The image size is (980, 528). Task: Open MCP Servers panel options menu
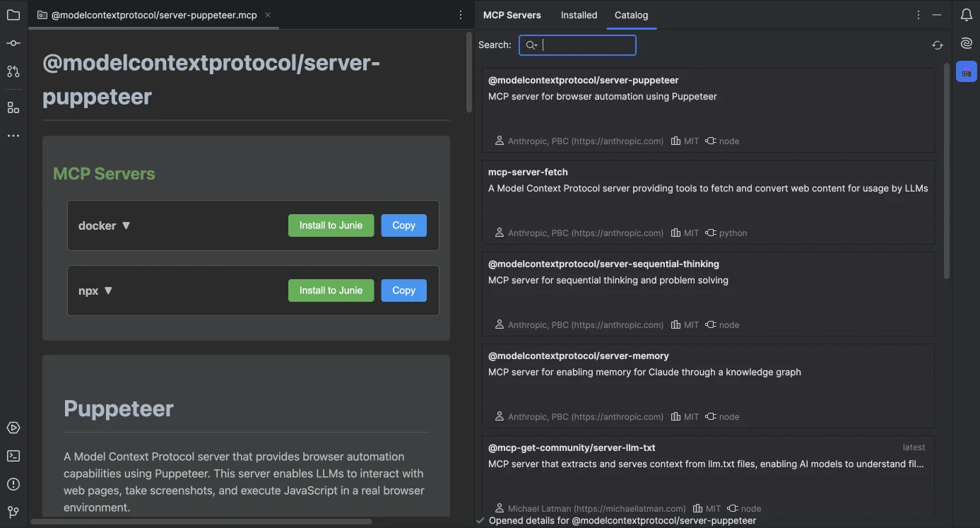pyautogui.click(x=918, y=15)
